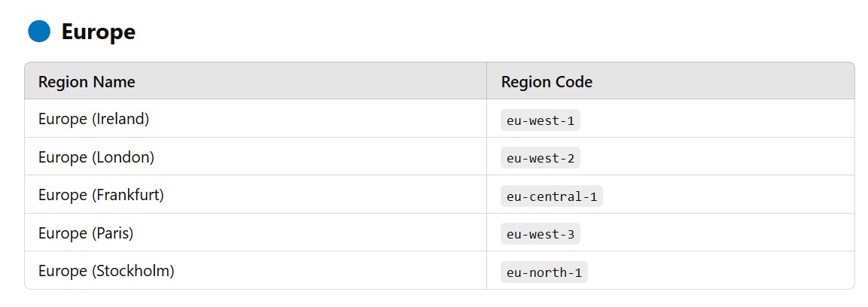Click the divider between the two column headers
Viewport: 868px width, 307px height.
(x=487, y=81)
